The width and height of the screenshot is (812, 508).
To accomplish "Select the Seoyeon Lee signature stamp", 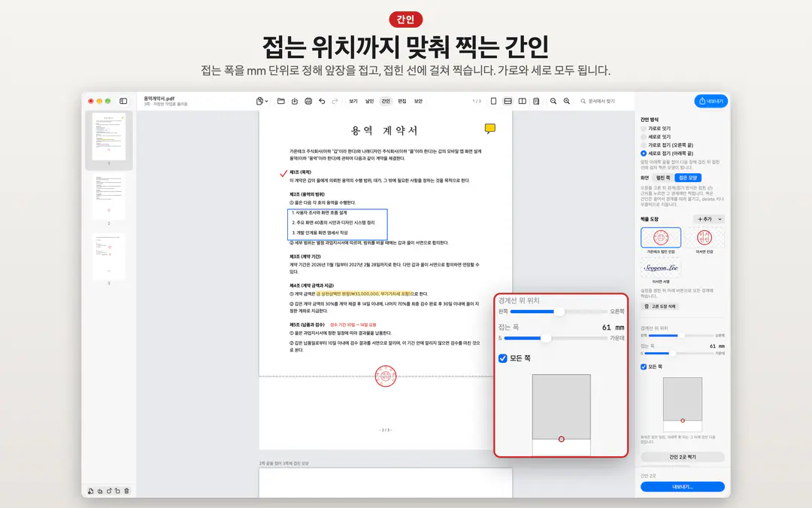I will coord(661,268).
